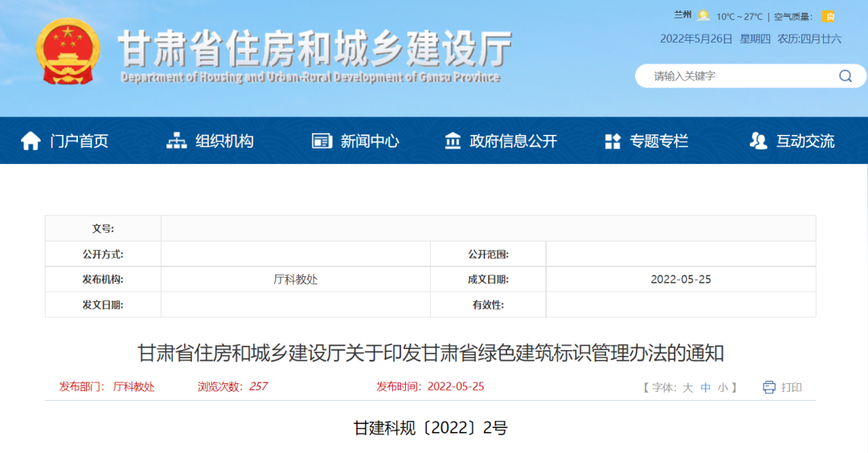The width and height of the screenshot is (868, 453).
Task: Click the 发文日期: table label
Action: pos(103,304)
